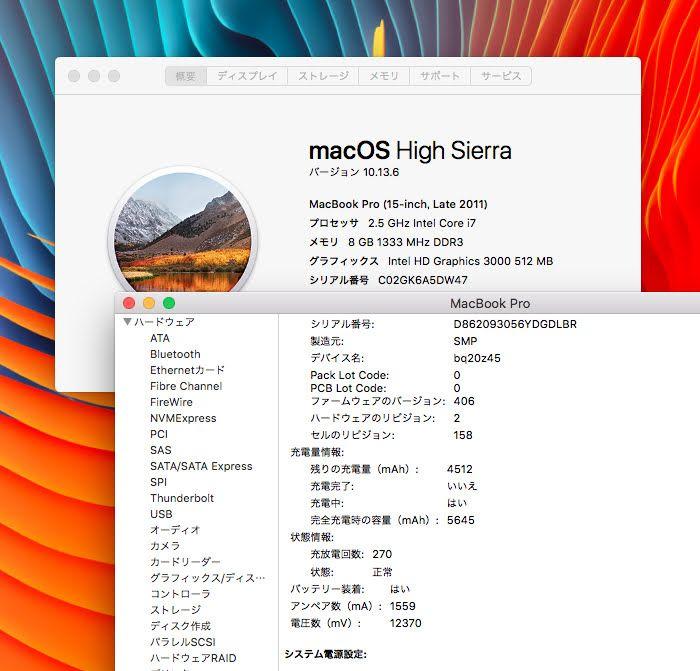Zoom the MacBook Pro report with green button
Screen dimensions: 700x671
[x=169, y=303]
